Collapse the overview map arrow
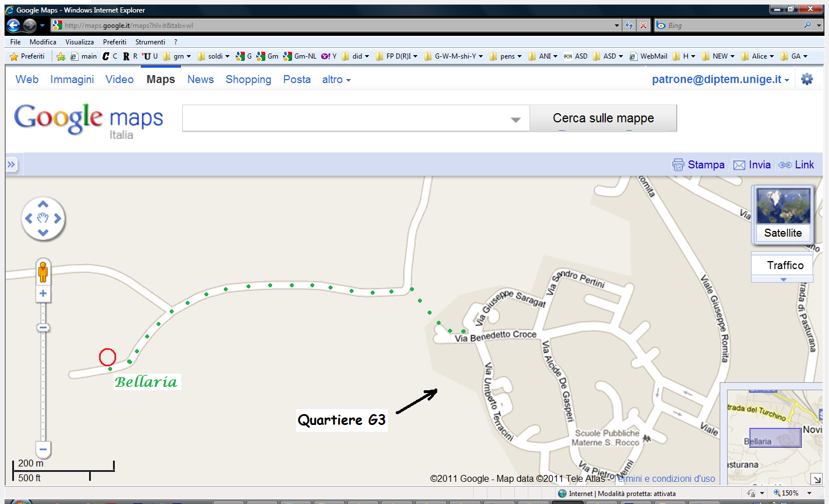 click(816, 479)
